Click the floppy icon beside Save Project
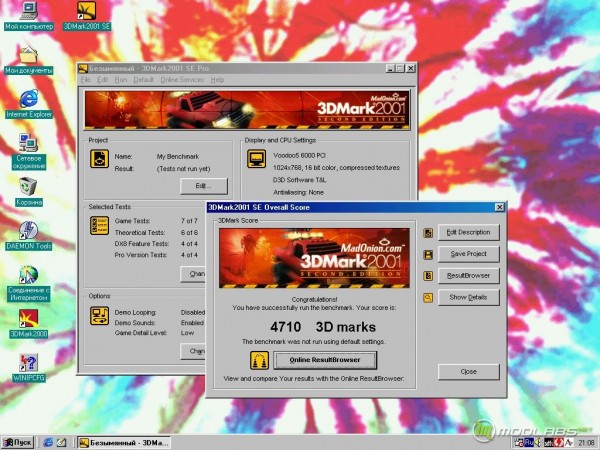The height and width of the screenshot is (450, 600). point(428,254)
